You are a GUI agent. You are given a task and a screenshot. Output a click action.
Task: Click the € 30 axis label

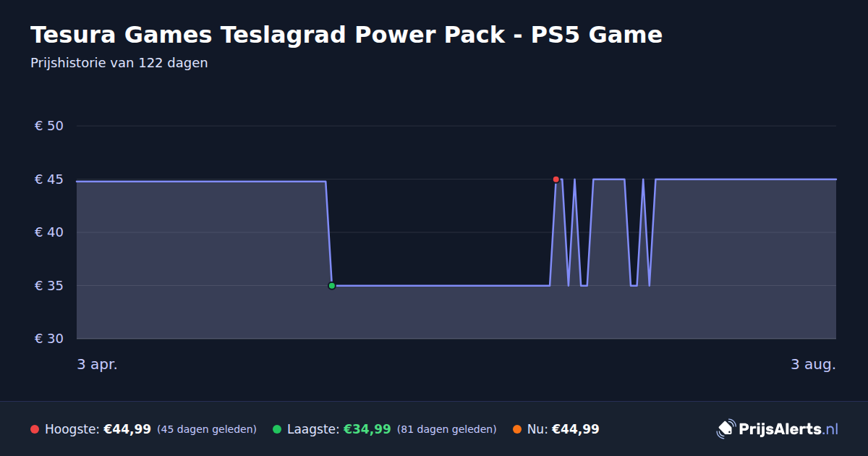tap(49, 339)
